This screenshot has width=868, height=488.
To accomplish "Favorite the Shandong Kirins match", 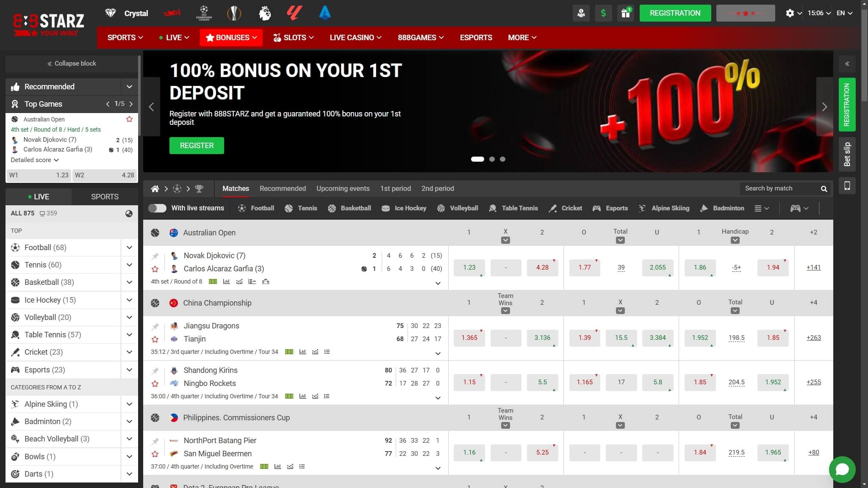I will 155,384.
